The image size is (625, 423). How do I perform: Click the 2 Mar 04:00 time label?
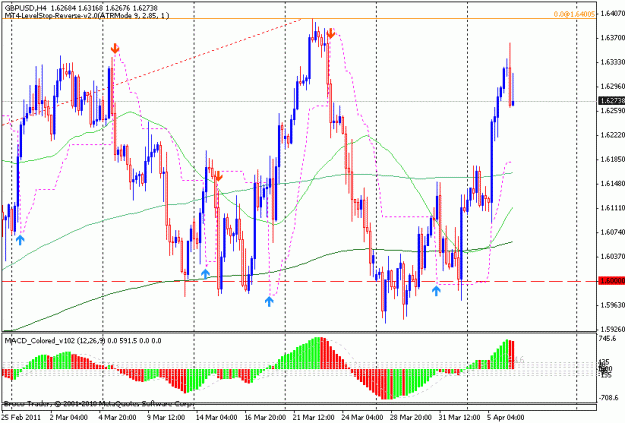[x=69, y=417]
